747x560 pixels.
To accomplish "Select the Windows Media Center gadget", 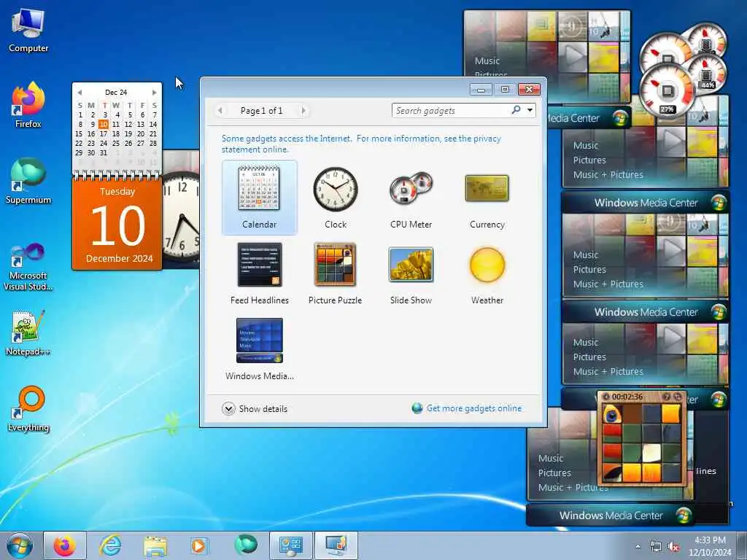I will tap(259, 349).
